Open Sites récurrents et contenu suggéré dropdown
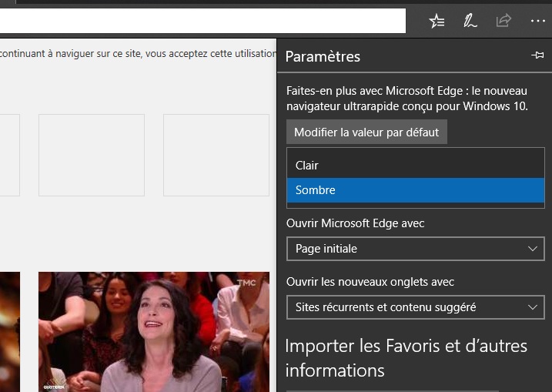 416,307
